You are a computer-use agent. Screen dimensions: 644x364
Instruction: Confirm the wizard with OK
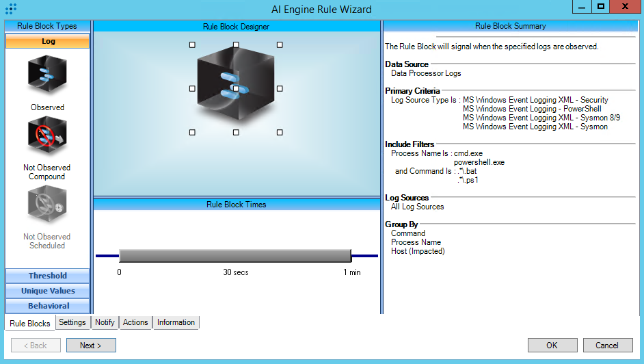(551, 346)
